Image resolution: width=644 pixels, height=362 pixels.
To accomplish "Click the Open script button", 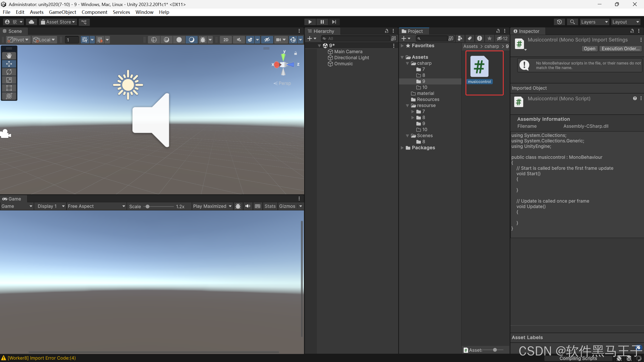I will point(589,49).
